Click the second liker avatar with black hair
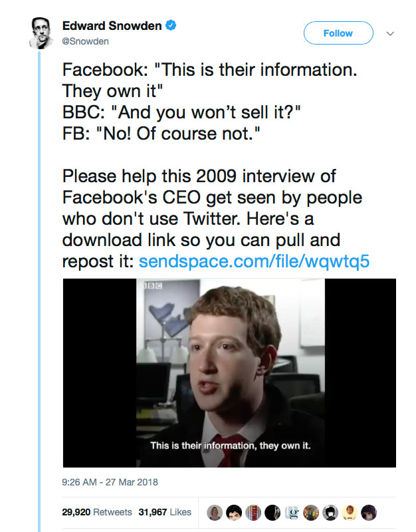 (234, 512)
